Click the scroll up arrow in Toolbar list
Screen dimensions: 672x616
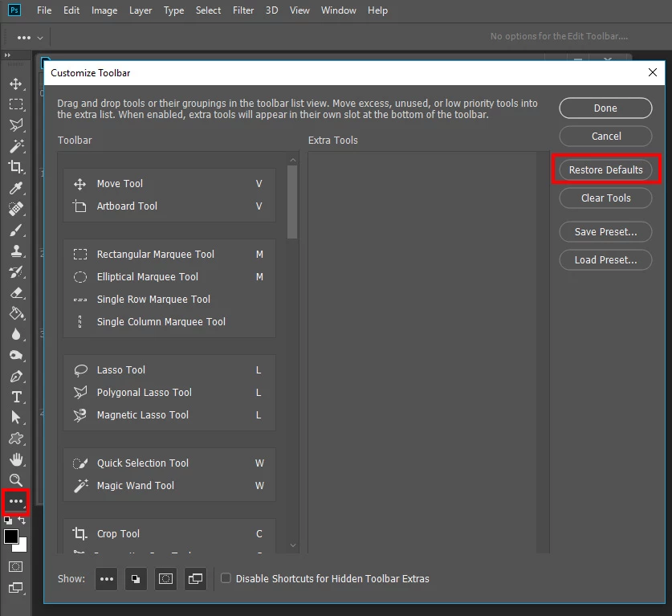pyautogui.click(x=293, y=161)
